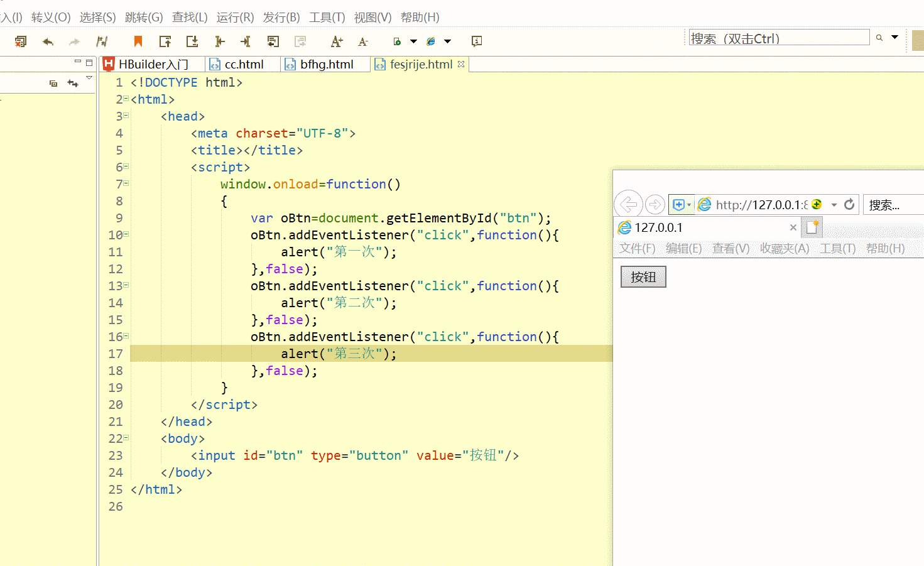Click the search magnifier icon
924x566 pixels.
pyautogui.click(x=879, y=38)
